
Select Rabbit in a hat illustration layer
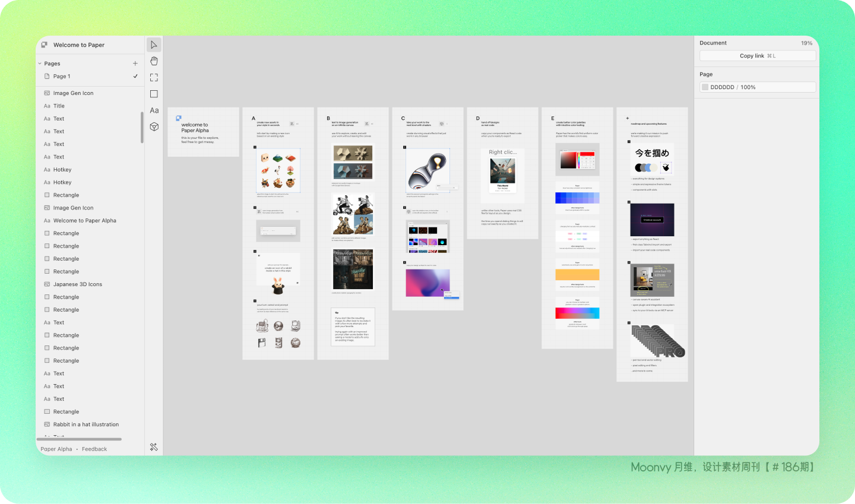tap(85, 424)
